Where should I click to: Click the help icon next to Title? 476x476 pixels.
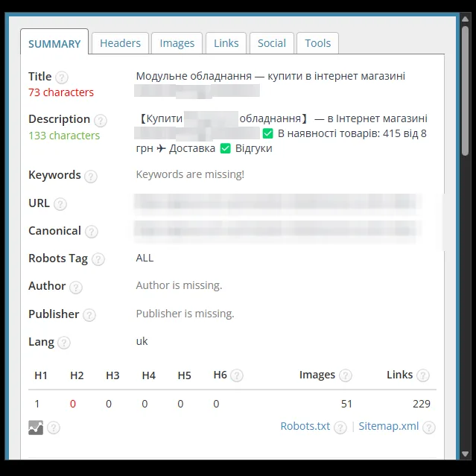tap(62, 77)
